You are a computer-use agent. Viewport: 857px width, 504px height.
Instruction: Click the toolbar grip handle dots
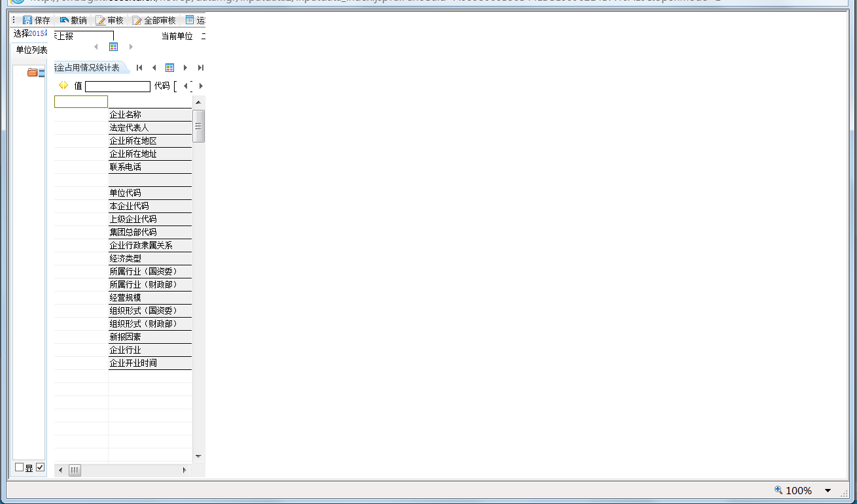click(x=14, y=20)
